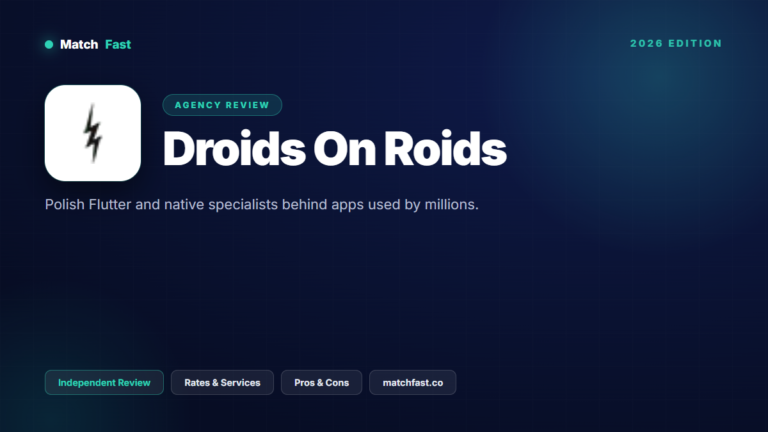
Task: Click the Polish Flutter specialists tagline
Action: (262, 204)
